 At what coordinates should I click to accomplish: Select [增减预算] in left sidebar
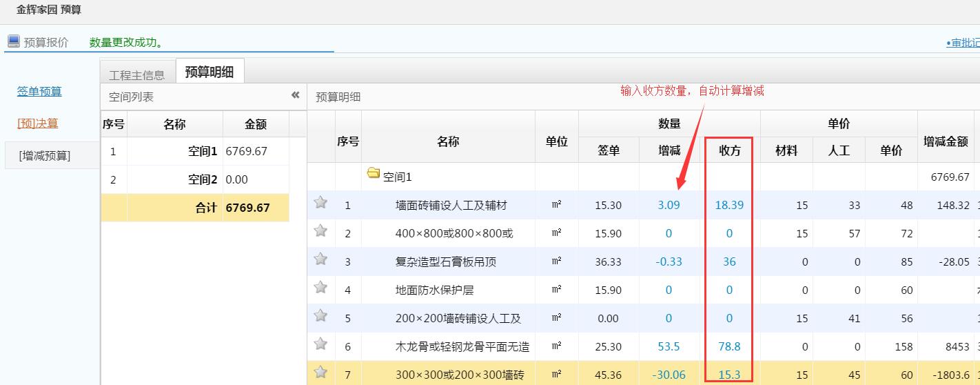pyautogui.click(x=45, y=156)
